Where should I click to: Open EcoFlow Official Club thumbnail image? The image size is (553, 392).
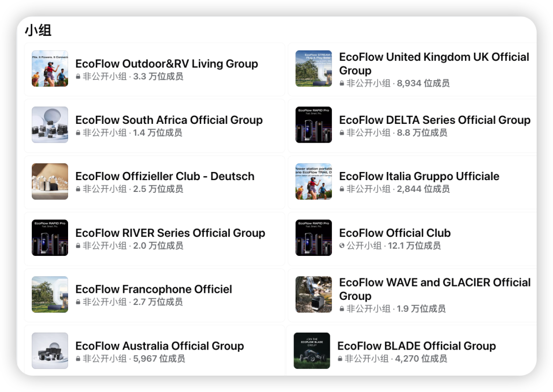pyautogui.click(x=313, y=237)
